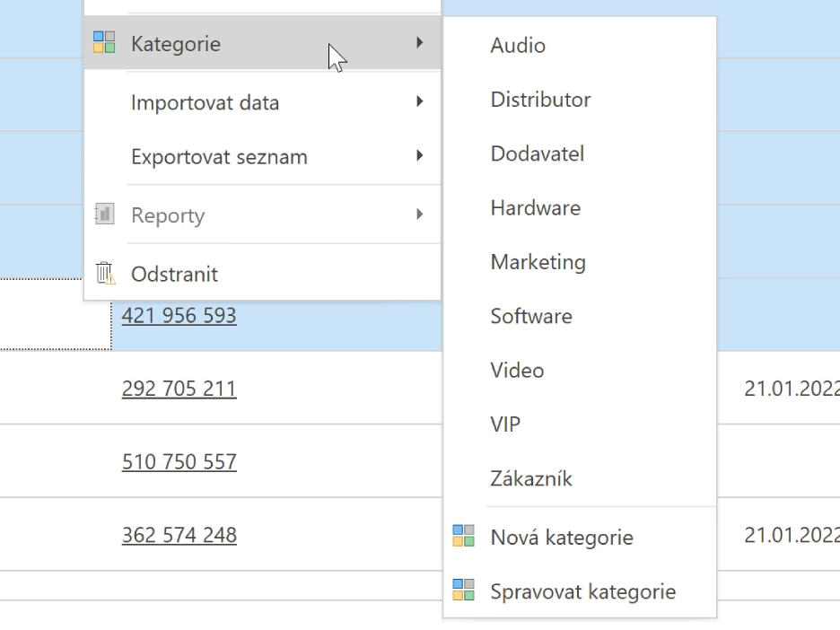This screenshot has width=840, height=630.
Task: Click the icon beside Nová kategorie
Action: click(463, 536)
